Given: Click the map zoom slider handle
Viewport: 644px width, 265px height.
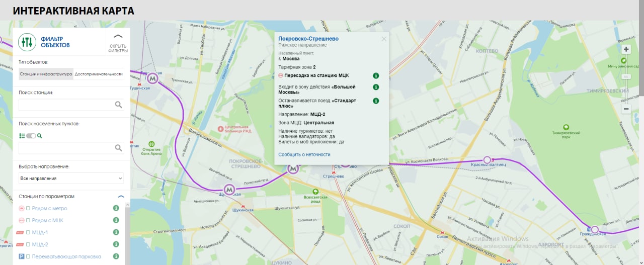Looking at the screenshot, I should tap(626, 76).
